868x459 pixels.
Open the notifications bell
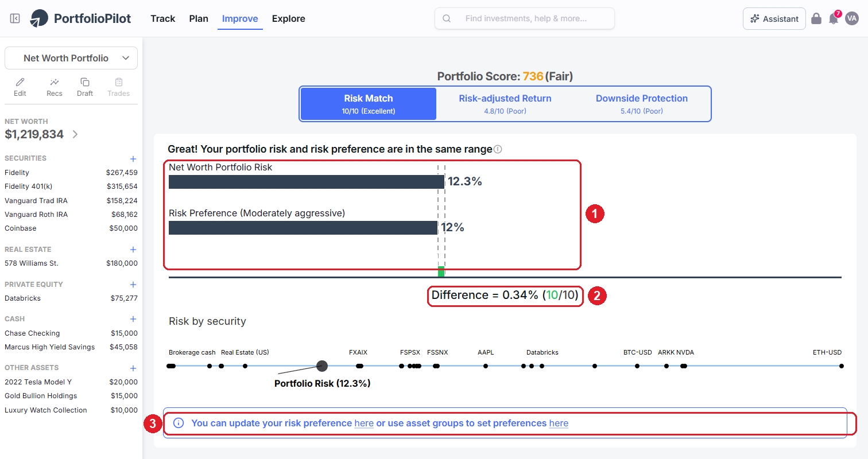[x=834, y=18]
